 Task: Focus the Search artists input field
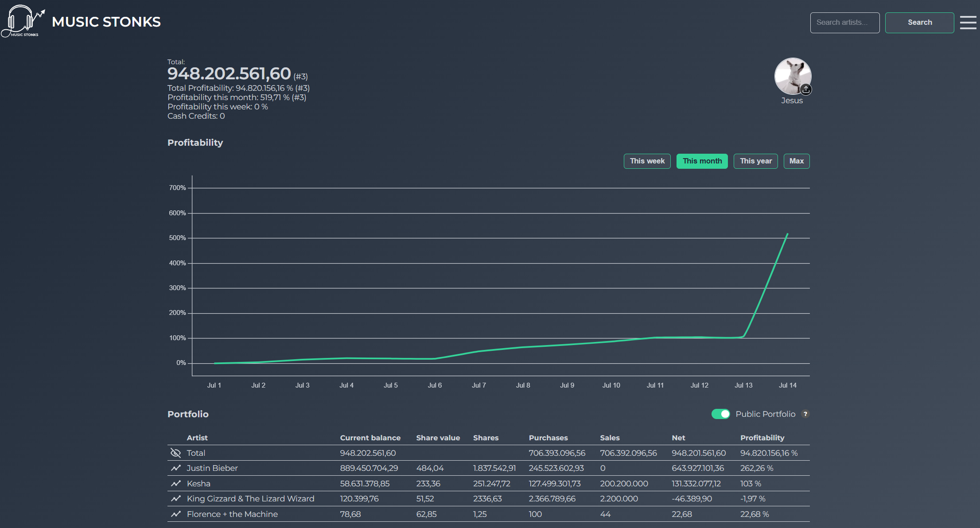point(845,23)
